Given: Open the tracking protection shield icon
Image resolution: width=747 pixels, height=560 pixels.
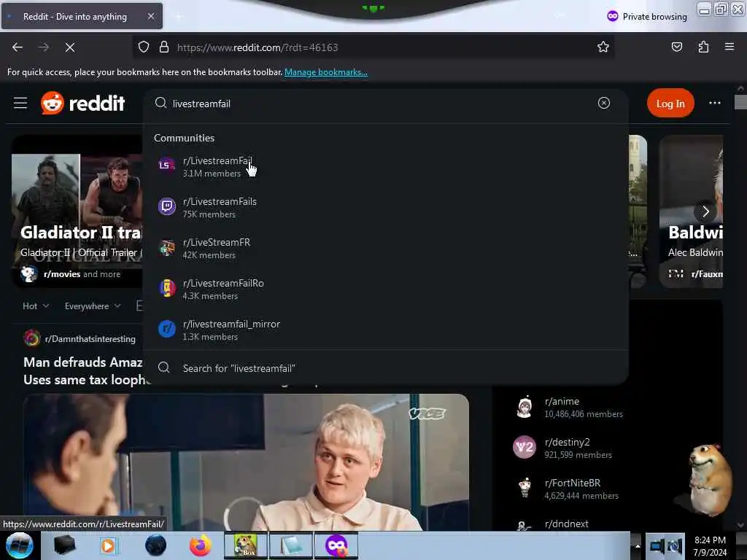Looking at the screenshot, I should (144, 47).
